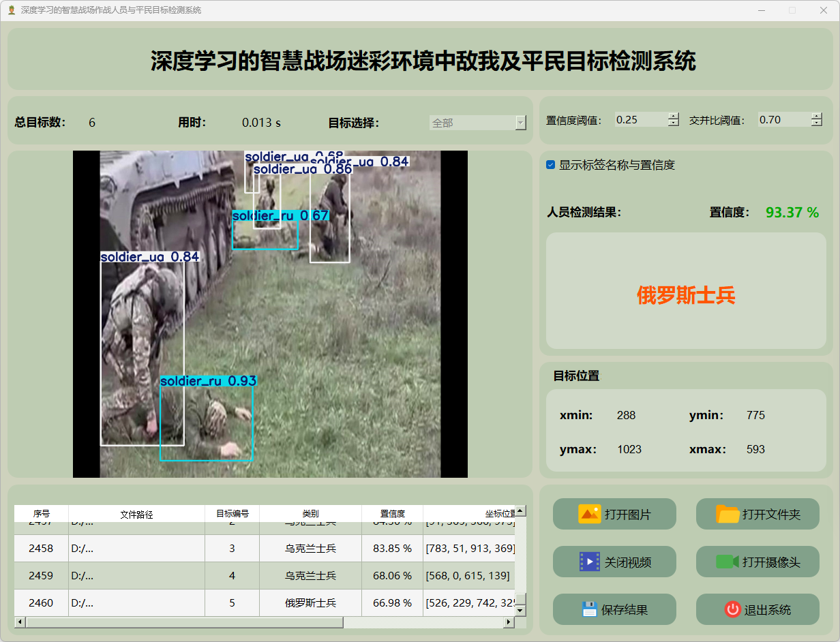The image size is (840, 642).
Task: Decrease the IoU threshold with down arrow
Action: coord(817,123)
